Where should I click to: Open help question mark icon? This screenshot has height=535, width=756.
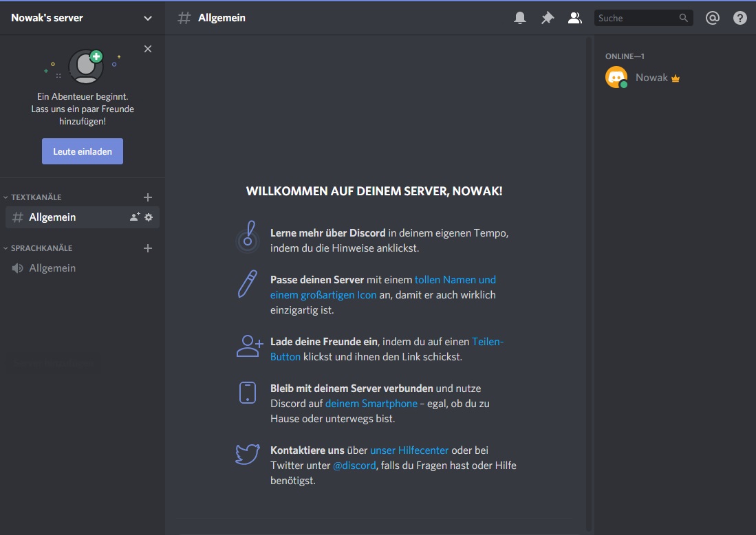point(739,19)
